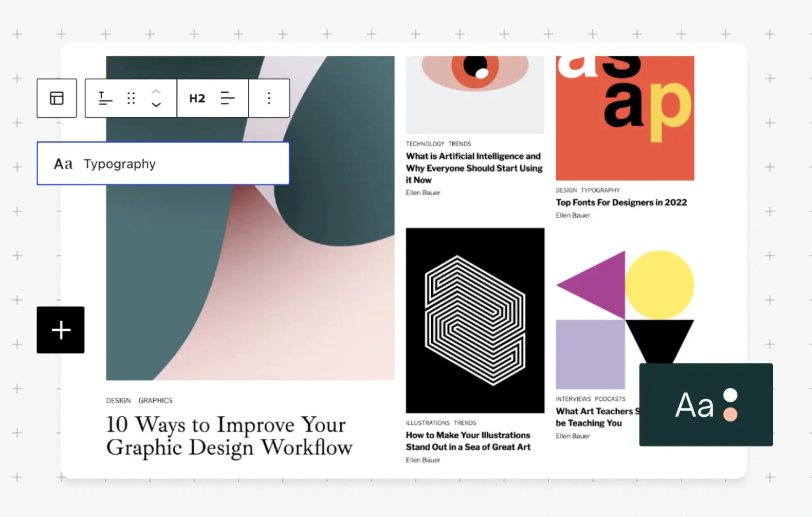Click the Aa logo on the dark teal card
Viewport: 812px width, 517px height.
coord(694,404)
